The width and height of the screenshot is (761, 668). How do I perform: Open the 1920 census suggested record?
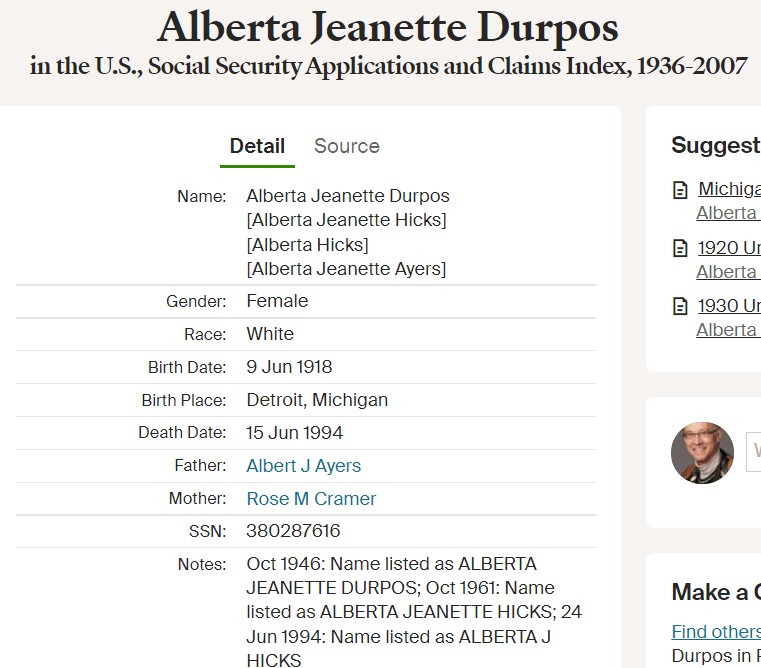pos(729,248)
